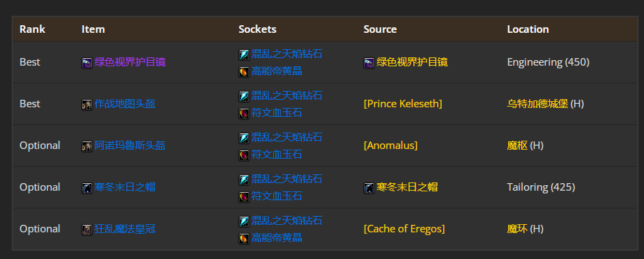Click the red gem icon in Anomalus row
Viewport: 644px width, 259px height.
(x=244, y=155)
